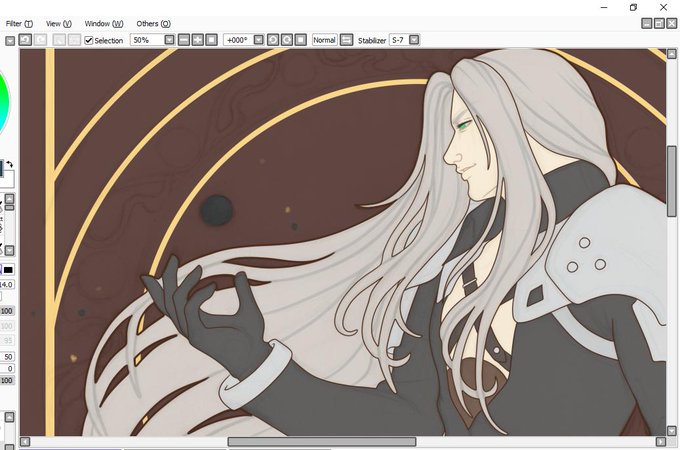
Task: Click the Undo button in toolbar
Action: (25, 40)
